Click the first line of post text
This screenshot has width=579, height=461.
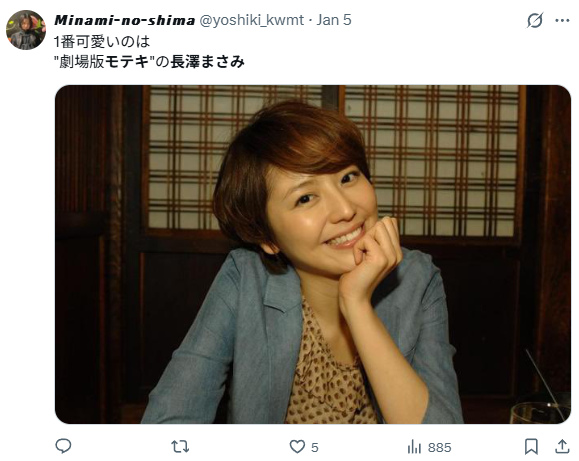pyautogui.click(x=102, y=42)
